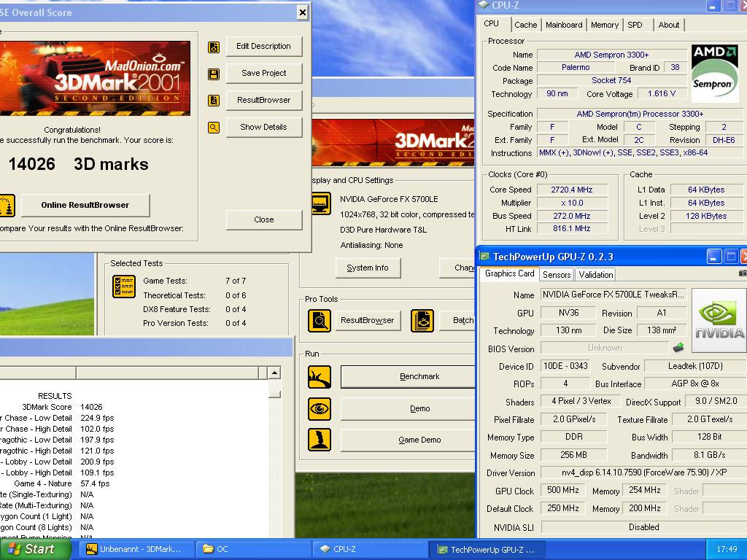Click the Batch run documents icon
Viewport: 747px width, 560px height.
[422, 321]
